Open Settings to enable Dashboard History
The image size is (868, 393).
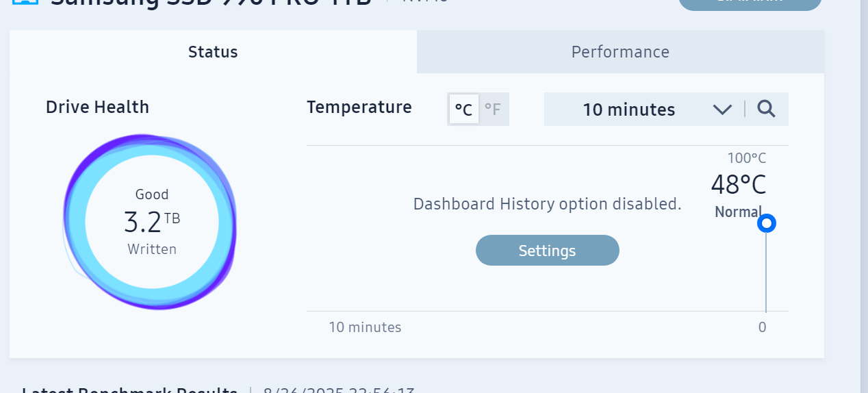[x=548, y=251]
